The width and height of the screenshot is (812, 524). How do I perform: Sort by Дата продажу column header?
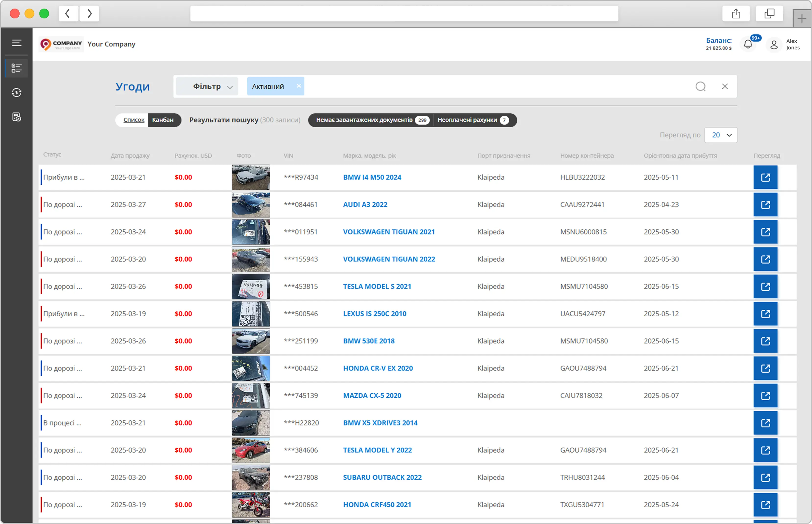130,156
